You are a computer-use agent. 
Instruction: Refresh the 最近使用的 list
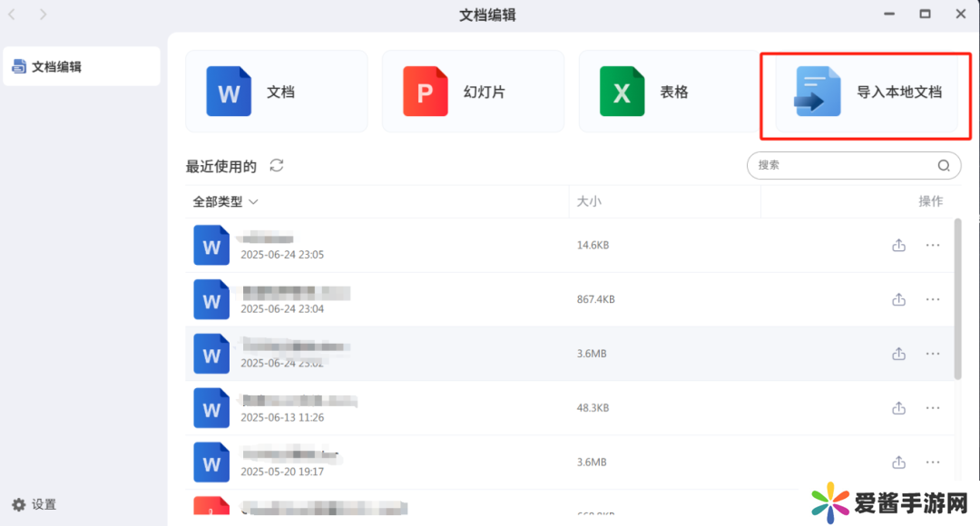[x=277, y=165]
